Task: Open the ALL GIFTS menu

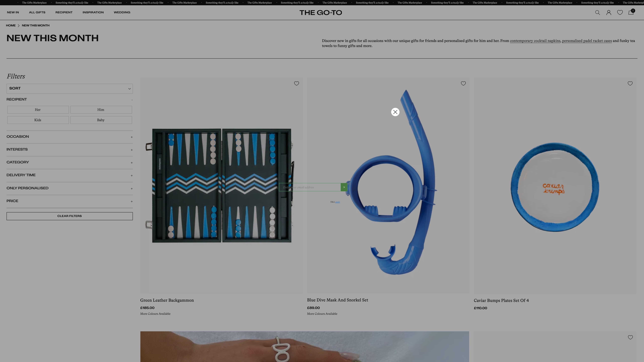Action: (x=37, y=12)
